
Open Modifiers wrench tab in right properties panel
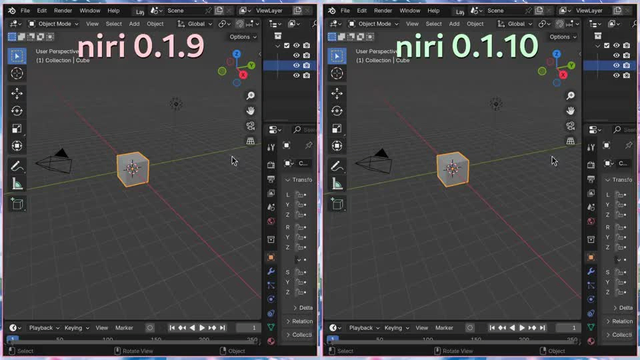click(591, 271)
